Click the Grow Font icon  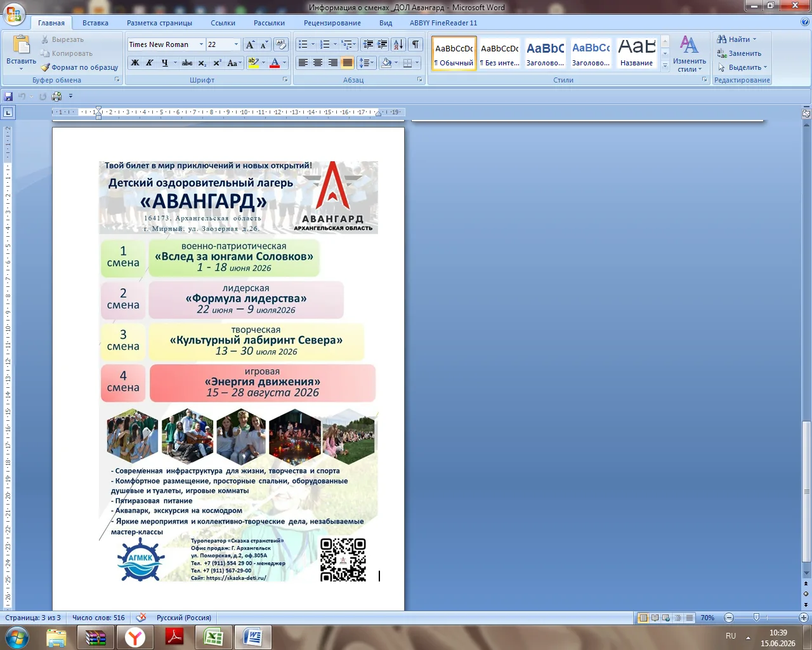tap(250, 44)
